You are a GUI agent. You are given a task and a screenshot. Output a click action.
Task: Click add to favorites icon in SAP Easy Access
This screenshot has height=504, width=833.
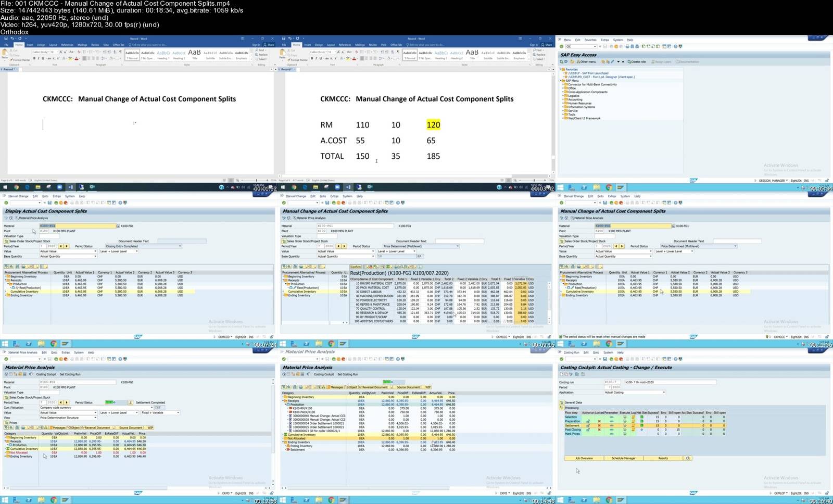(603, 61)
